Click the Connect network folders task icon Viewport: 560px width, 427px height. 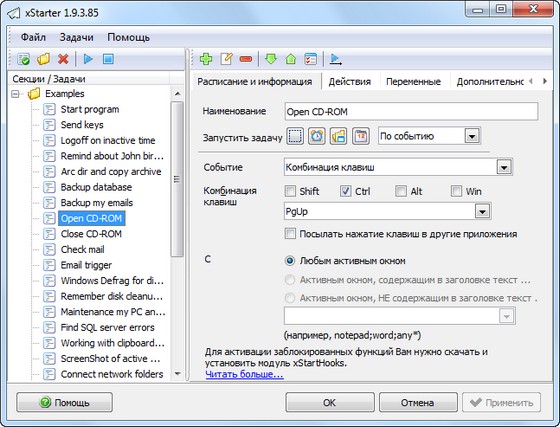49,374
